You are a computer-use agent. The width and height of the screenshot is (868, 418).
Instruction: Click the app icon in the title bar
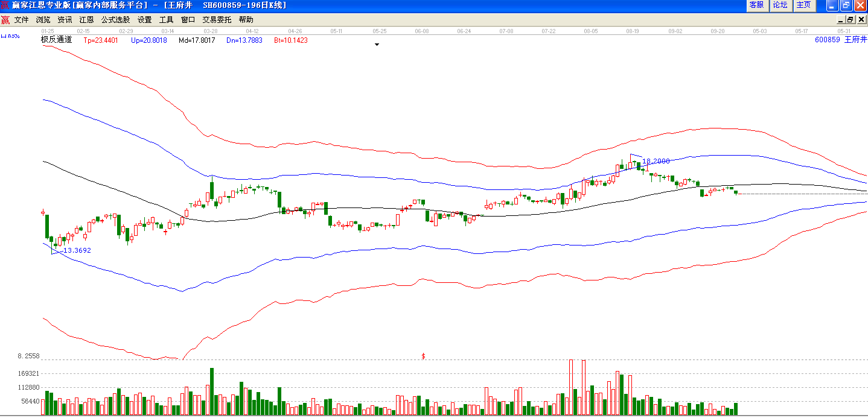[x=5, y=5]
